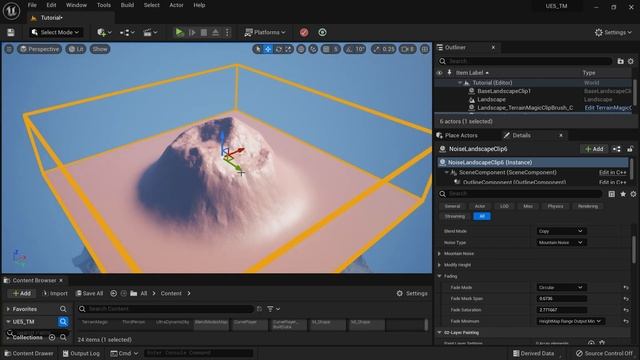The height and width of the screenshot is (360, 640).
Task: Open play options three-dot menu
Action: click(228, 32)
